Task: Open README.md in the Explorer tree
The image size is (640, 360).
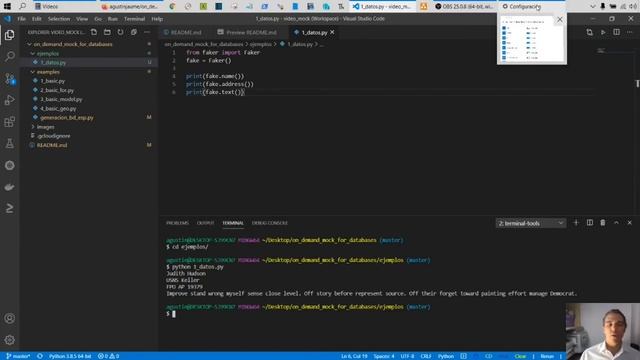Action: click(x=52, y=145)
